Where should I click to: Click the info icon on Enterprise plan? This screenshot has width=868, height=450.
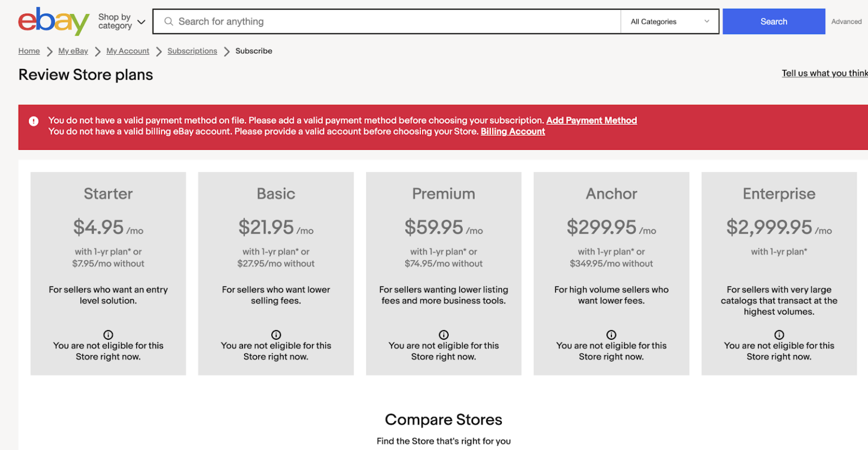pyautogui.click(x=779, y=335)
